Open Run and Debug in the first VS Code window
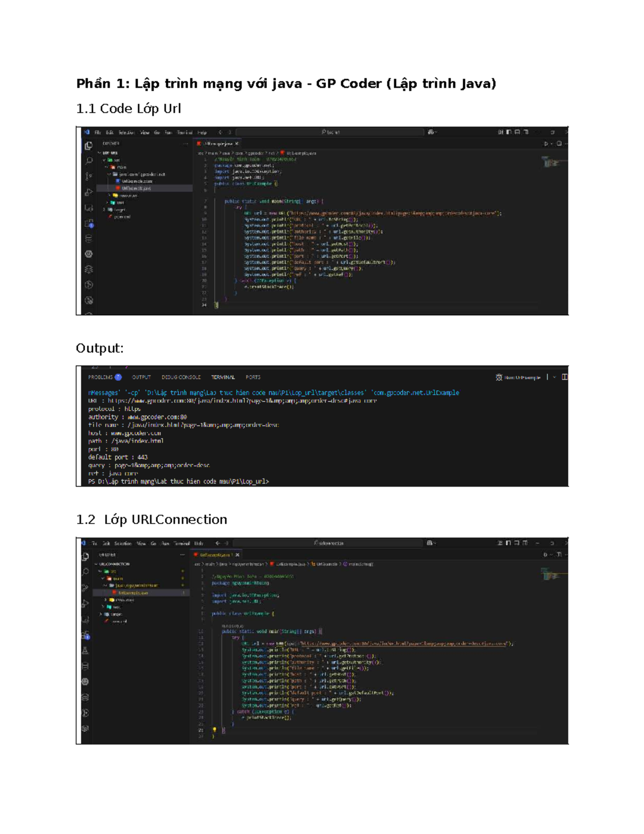This screenshot has height=834, width=644. [x=89, y=192]
